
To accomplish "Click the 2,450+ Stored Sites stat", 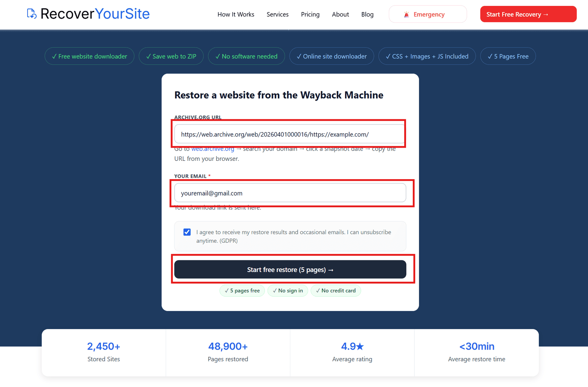I will pos(104,352).
